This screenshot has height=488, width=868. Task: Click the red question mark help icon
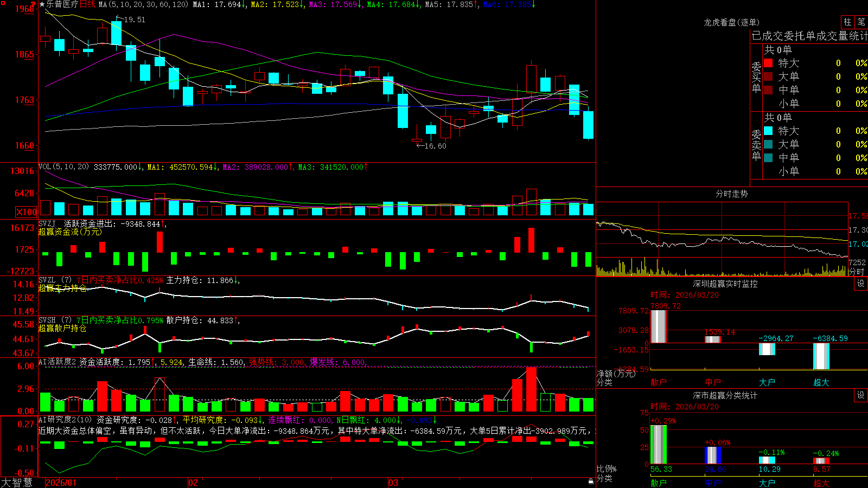click(33, 5)
